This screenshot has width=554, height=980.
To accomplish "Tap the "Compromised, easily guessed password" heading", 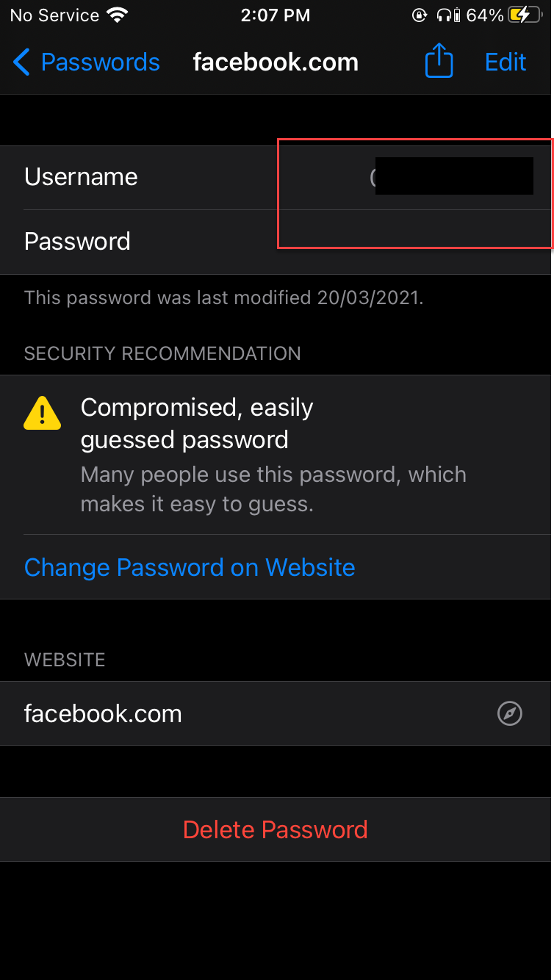I will tap(197, 423).
